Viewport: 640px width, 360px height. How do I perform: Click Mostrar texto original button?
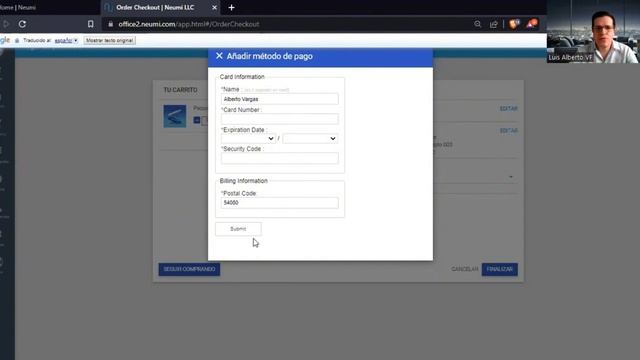coord(109,40)
